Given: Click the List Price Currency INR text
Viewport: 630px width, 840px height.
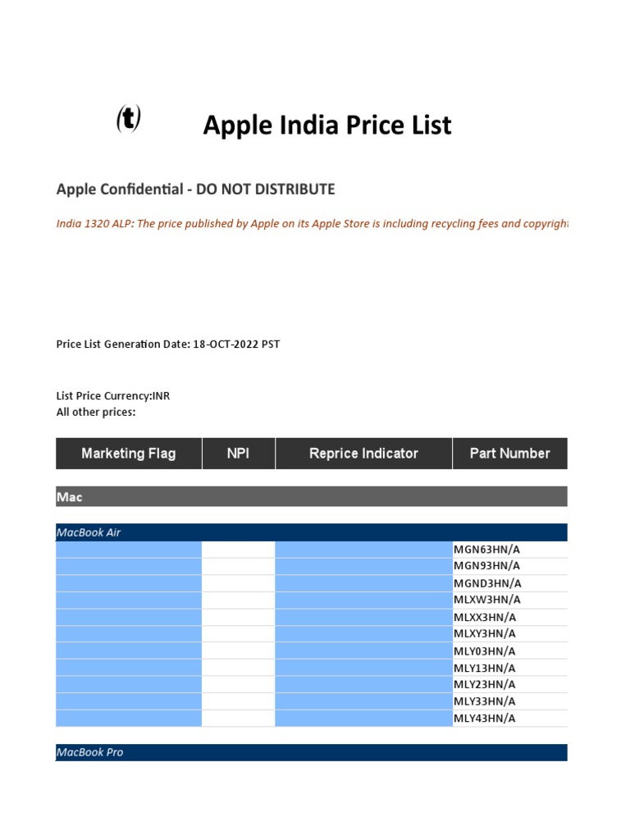Looking at the screenshot, I should [113, 396].
